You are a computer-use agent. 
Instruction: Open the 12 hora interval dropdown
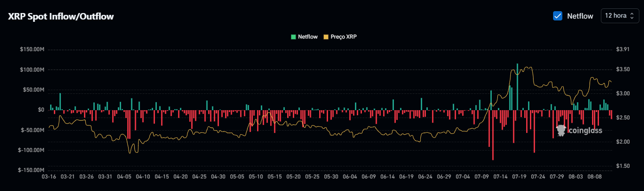click(619, 16)
